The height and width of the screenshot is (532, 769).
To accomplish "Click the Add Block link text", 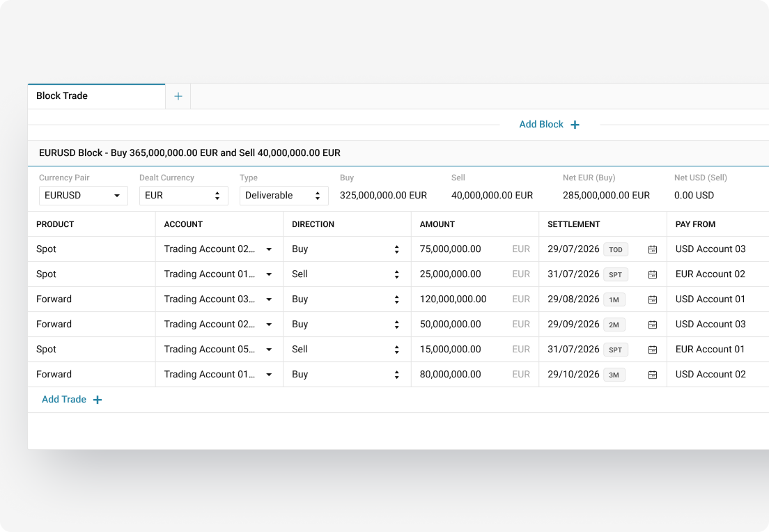I will point(541,125).
